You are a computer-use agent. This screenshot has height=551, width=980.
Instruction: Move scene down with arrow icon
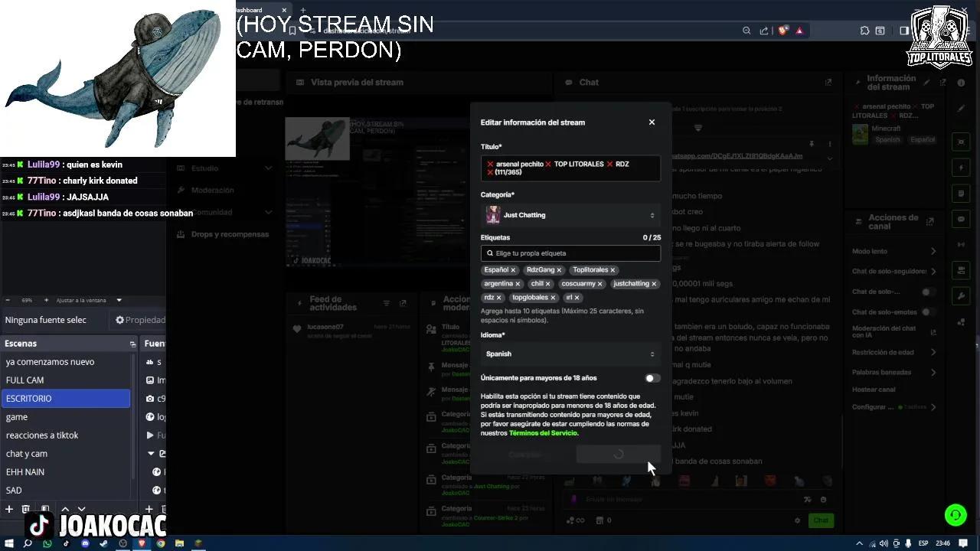click(x=81, y=509)
